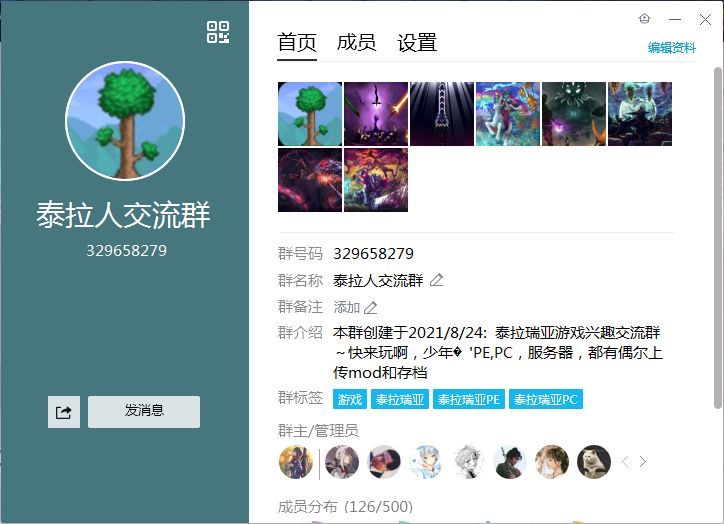This screenshot has height=524, width=724.
Task: Click the pencil icon beside 群备注 添加
Action: click(x=370, y=307)
